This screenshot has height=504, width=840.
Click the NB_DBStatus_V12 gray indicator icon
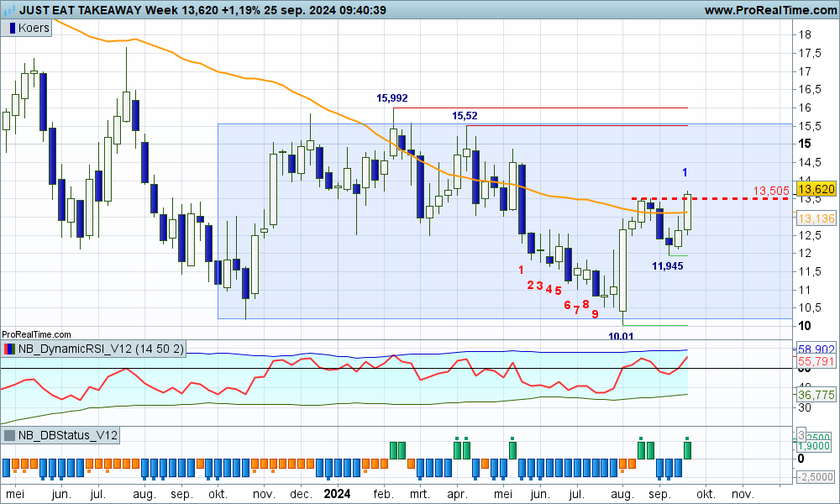[x=9, y=435]
